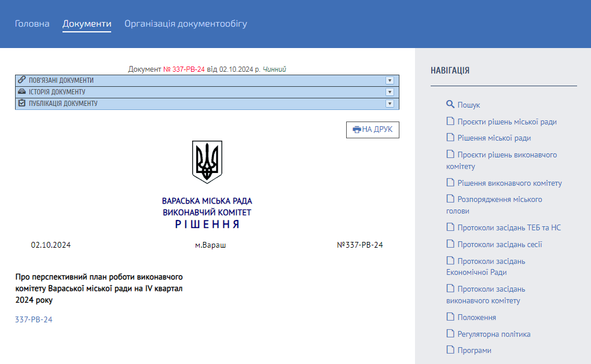The image size is (591, 364).
Task: Click page icon beside Розпорядження міського голови
Action: (x=450, y=198)
